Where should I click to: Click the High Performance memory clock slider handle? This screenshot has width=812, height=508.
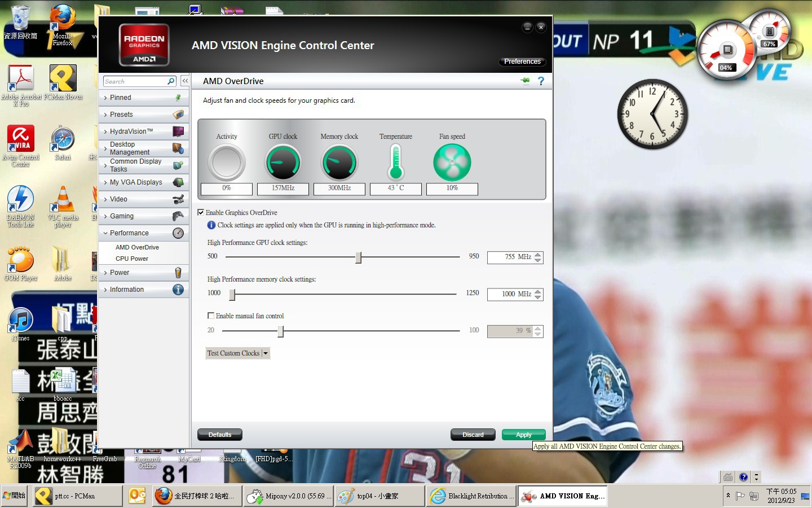click(232, 294)
